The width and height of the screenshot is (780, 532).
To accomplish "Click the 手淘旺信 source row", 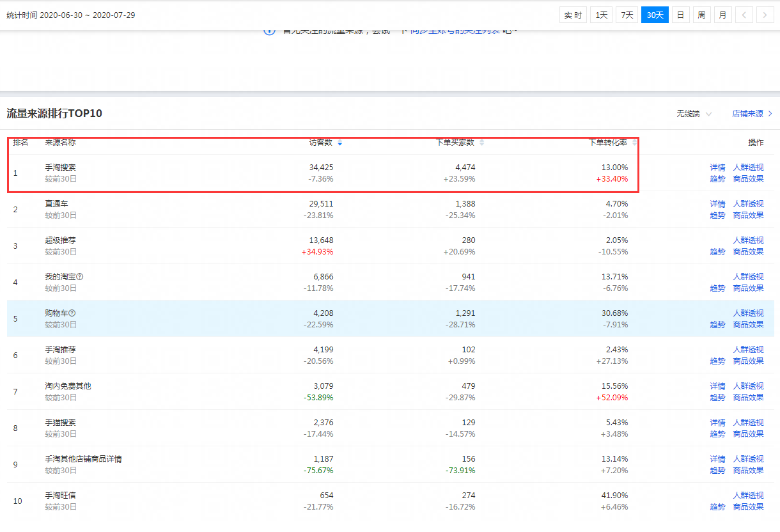I will coord(61,496).
